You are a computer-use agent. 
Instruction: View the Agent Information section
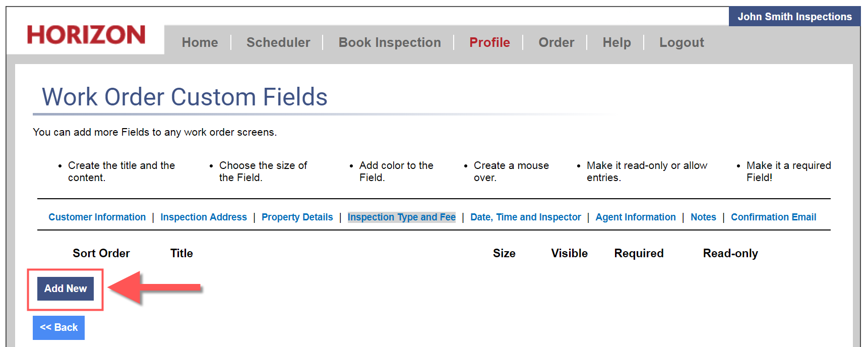[635, 217]
